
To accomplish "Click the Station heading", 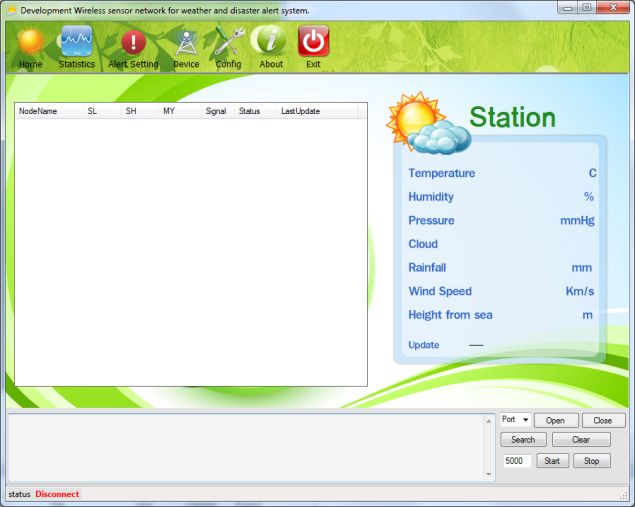I will tap(513, 117).
